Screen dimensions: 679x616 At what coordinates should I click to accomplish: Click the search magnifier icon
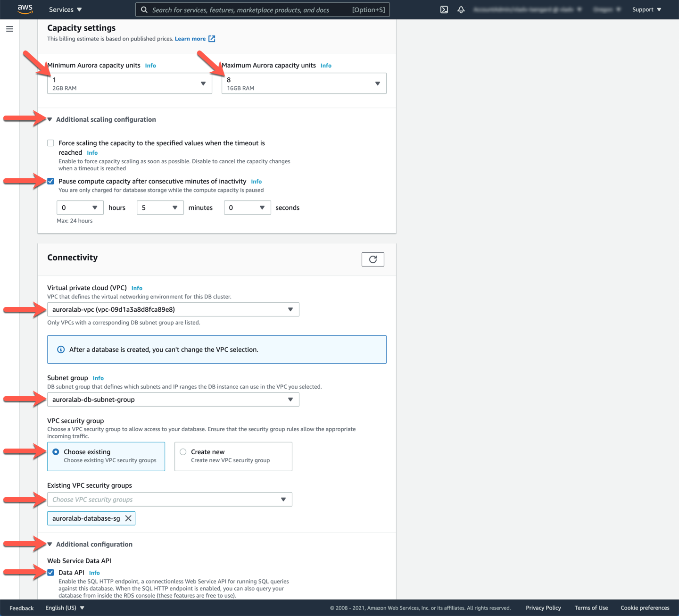pos(144,10)
